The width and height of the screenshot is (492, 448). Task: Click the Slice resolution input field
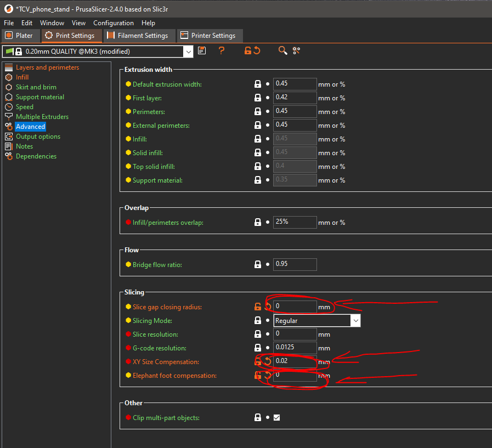[295, 334]
